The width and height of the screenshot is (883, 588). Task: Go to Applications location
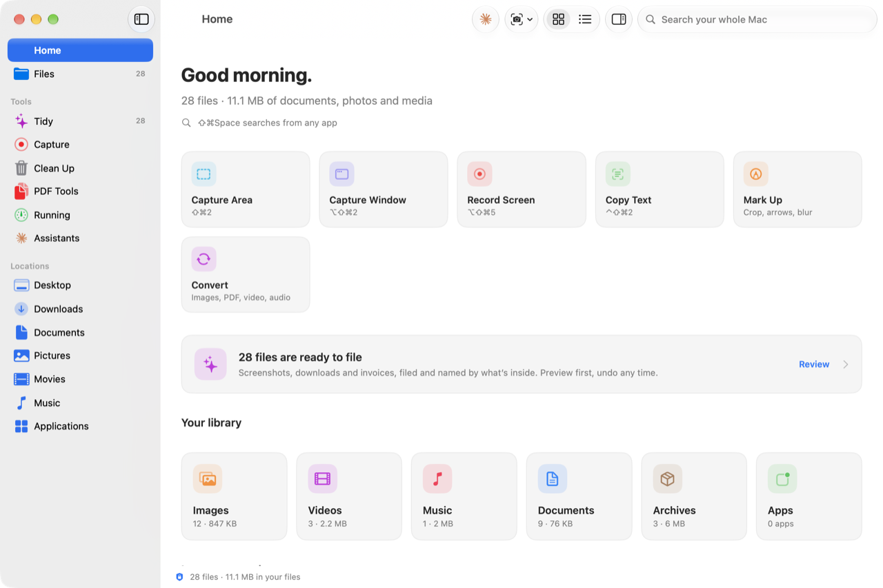tap(80, 426)
